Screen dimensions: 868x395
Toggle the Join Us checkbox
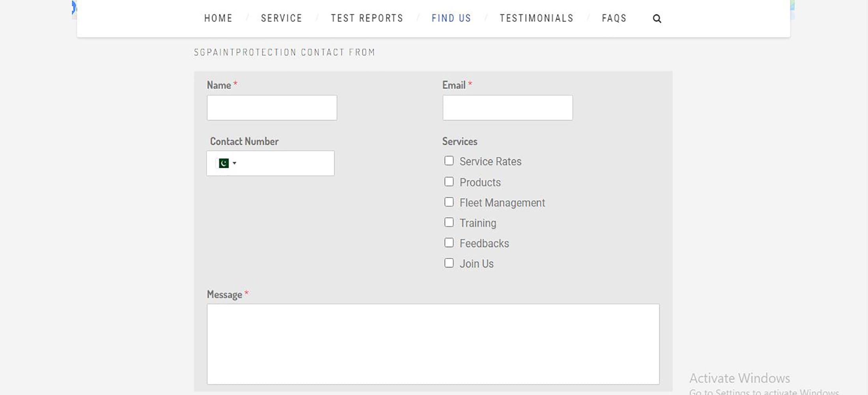click(x=449, y=263)
